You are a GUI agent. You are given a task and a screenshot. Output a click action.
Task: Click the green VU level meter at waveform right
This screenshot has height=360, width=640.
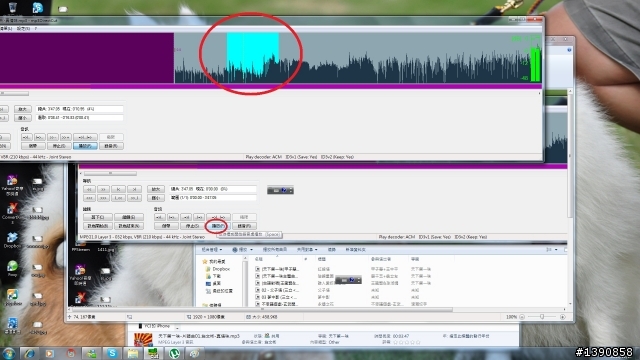point(535,64)
